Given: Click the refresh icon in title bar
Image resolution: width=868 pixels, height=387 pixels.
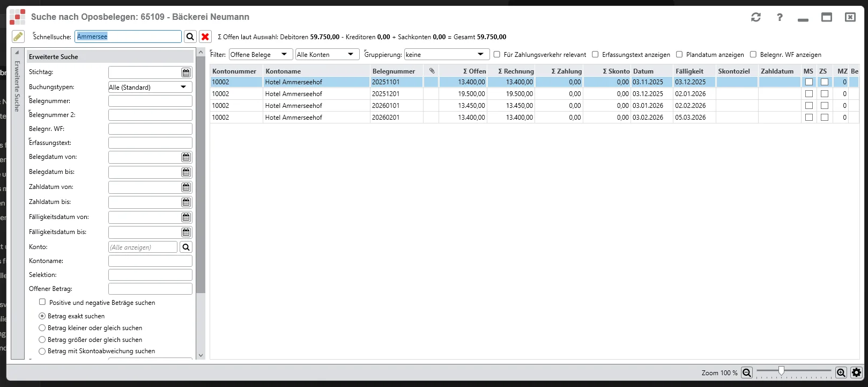Looking at the screenshot, I should [756, 17].
